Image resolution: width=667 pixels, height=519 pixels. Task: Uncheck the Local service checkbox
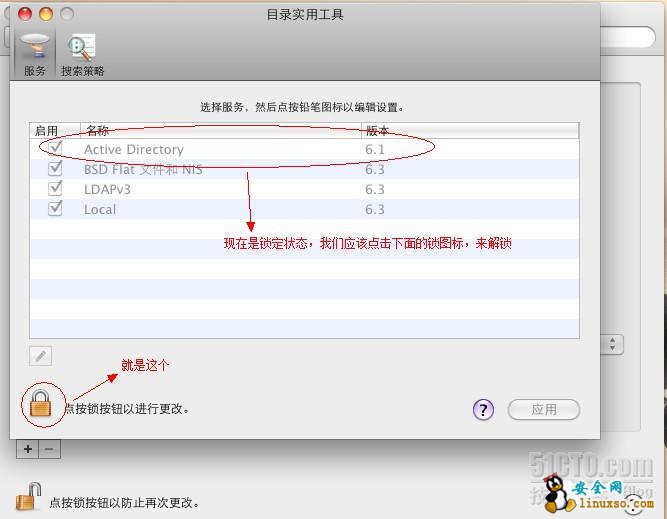pos(56,209)
